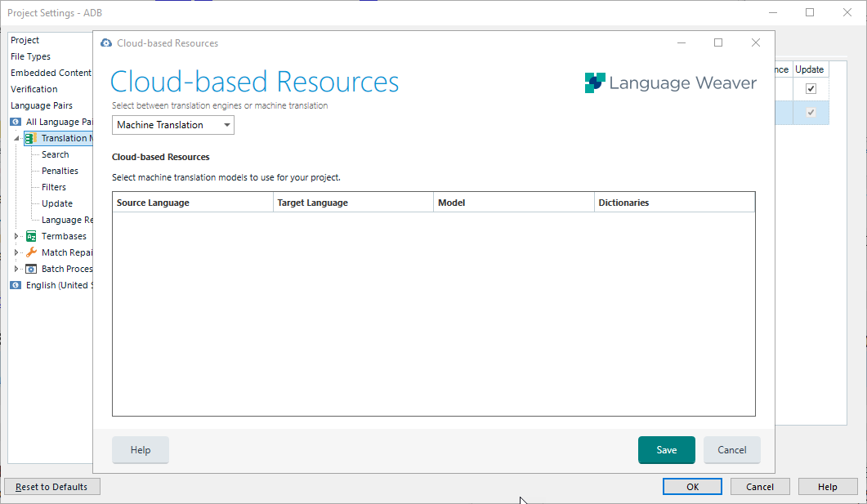Click the greyed-out Update checkbox
This screenshot has height=504, width=867.
810,113
